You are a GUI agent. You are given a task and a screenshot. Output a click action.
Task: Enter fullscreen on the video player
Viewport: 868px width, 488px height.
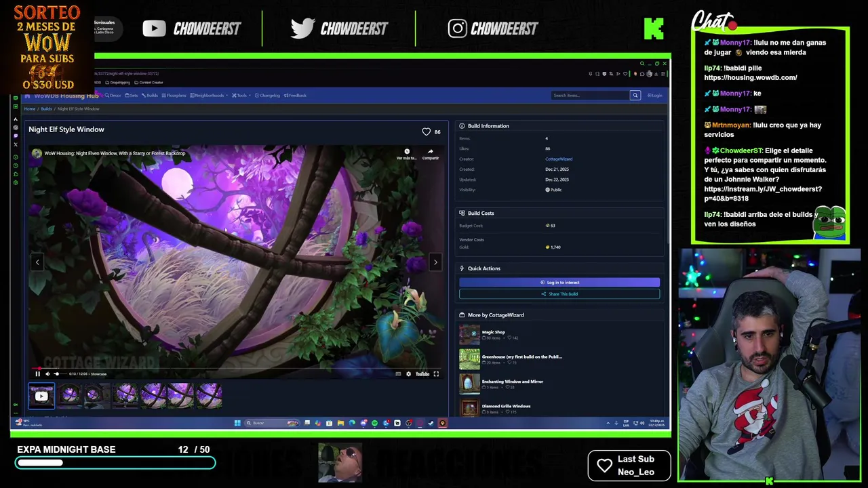coord(436,374)
